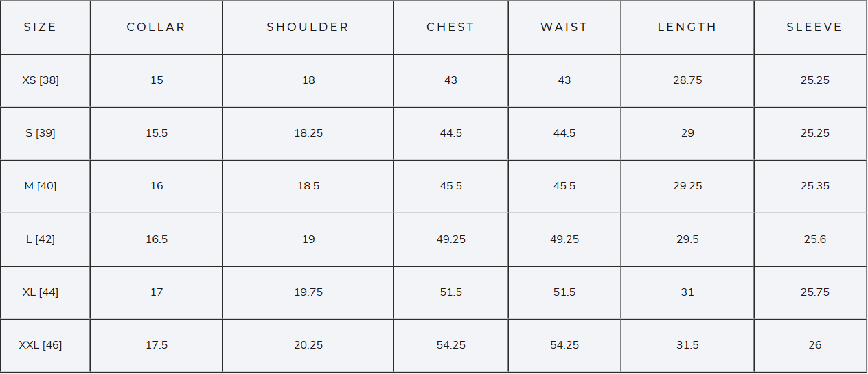Viewport: 868px width, 374px height.
Task: Select the SHOULDER column header
Action: (x=308, y=27)
